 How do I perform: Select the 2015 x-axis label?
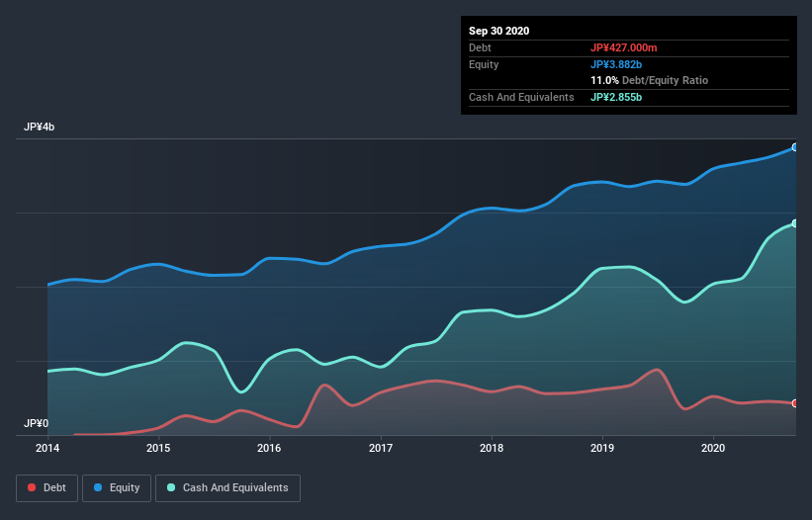pos(158,448)
